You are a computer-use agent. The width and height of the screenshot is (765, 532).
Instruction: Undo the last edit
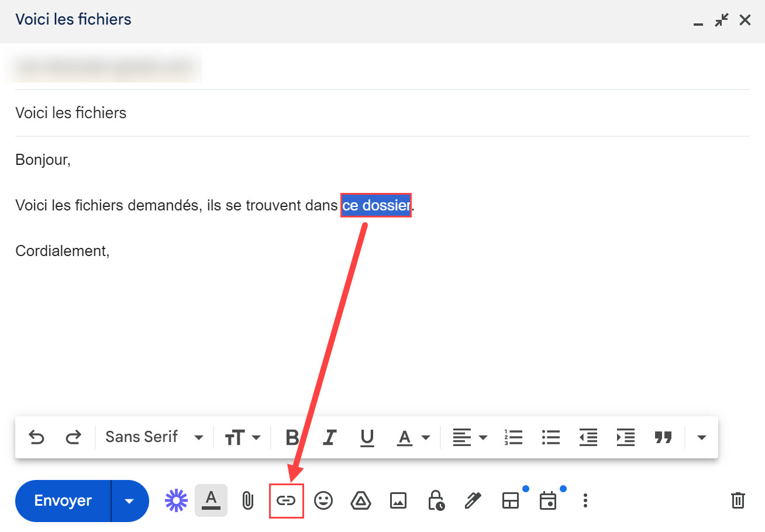tap(36, 437)
